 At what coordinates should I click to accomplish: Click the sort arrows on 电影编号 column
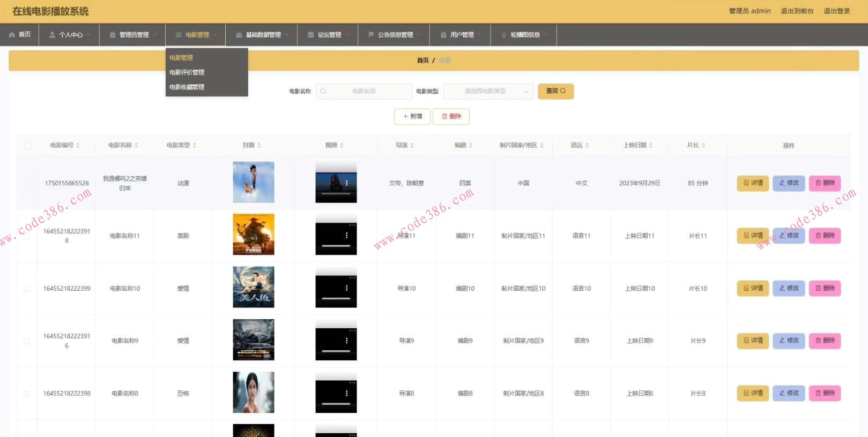78,146
